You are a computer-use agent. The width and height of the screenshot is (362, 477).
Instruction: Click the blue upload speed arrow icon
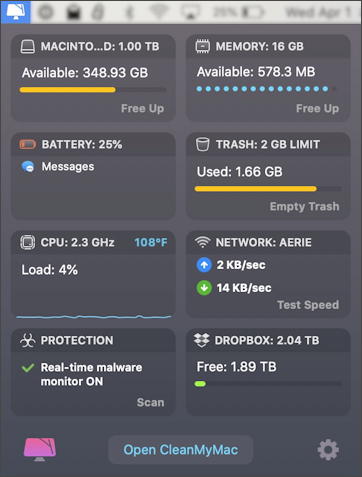(204, 265)
